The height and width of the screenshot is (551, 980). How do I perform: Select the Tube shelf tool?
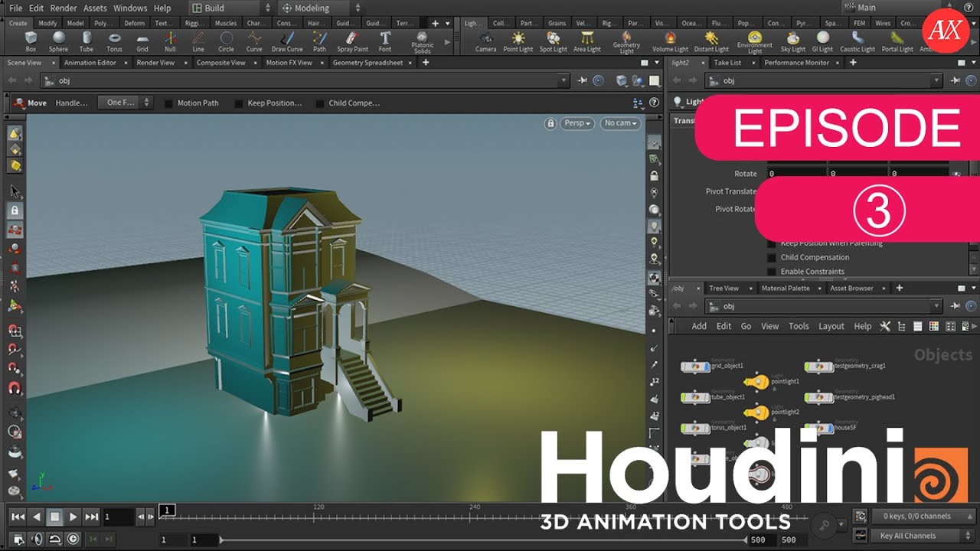[x=87, y=41]
